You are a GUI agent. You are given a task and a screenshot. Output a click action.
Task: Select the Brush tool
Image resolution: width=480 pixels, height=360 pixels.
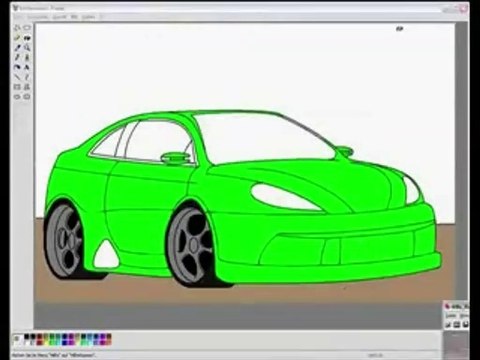[x=27, y=57]
